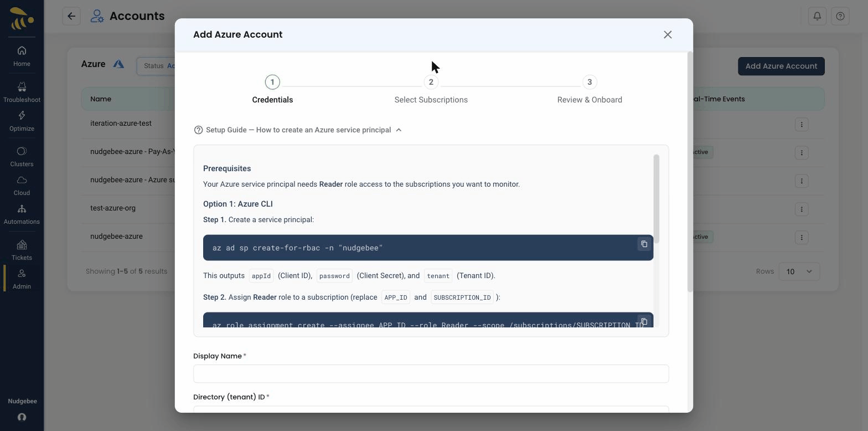Click the test-azure-org account name
This screenshot has height=431, width=868.
tap(113, 208)
